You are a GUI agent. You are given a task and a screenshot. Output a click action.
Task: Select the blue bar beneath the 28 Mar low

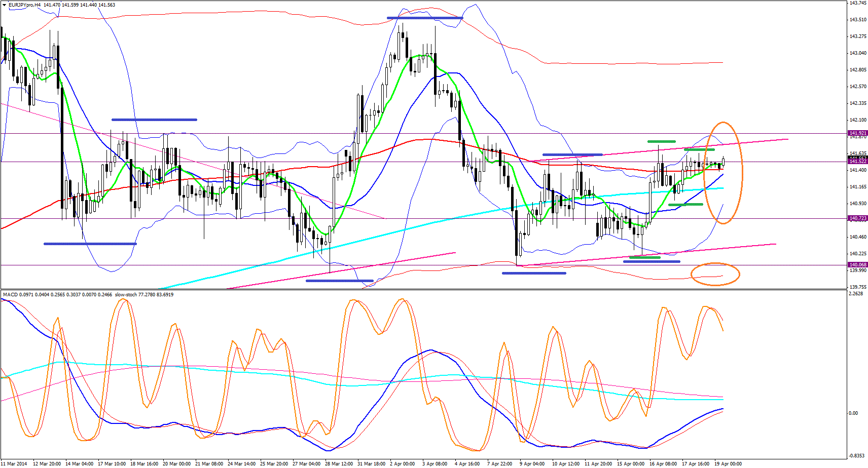pyautogui.click(x=339, y=281)
